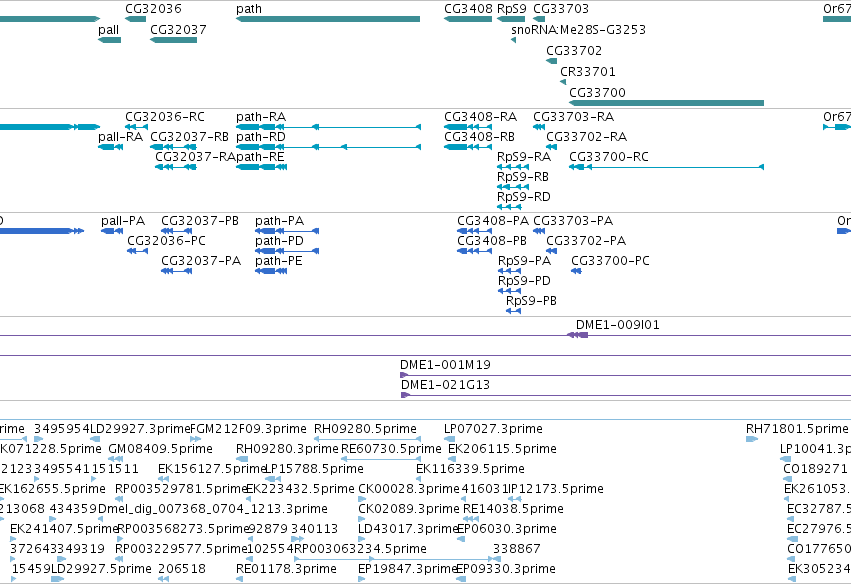Open the RpS9 gene label
Image resolution: width=851 pixels, height=584 pixels.
point(511,9)
